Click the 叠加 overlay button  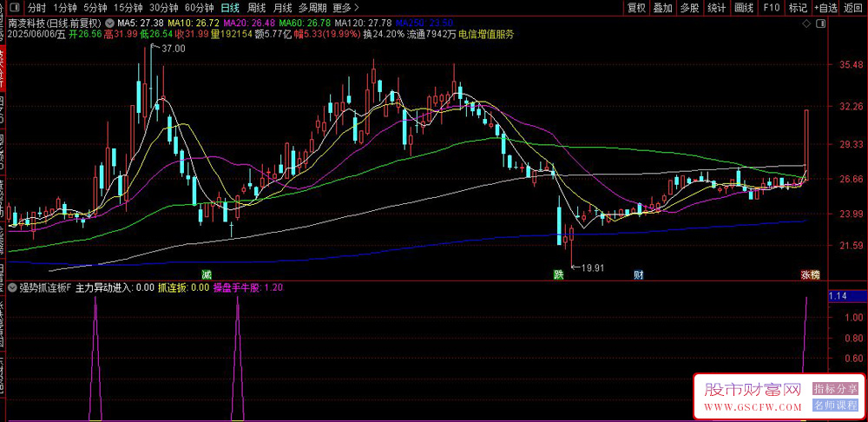coord(662,8)
